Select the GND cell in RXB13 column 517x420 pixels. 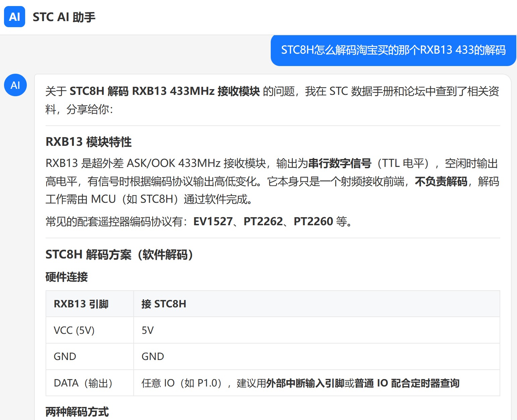pyautogui.click(x=90, y=356)
